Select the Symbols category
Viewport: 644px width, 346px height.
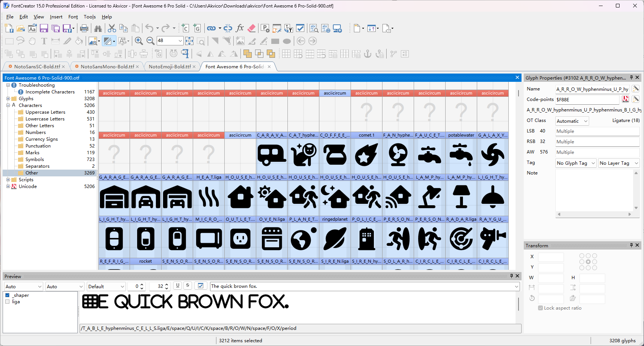35,159
